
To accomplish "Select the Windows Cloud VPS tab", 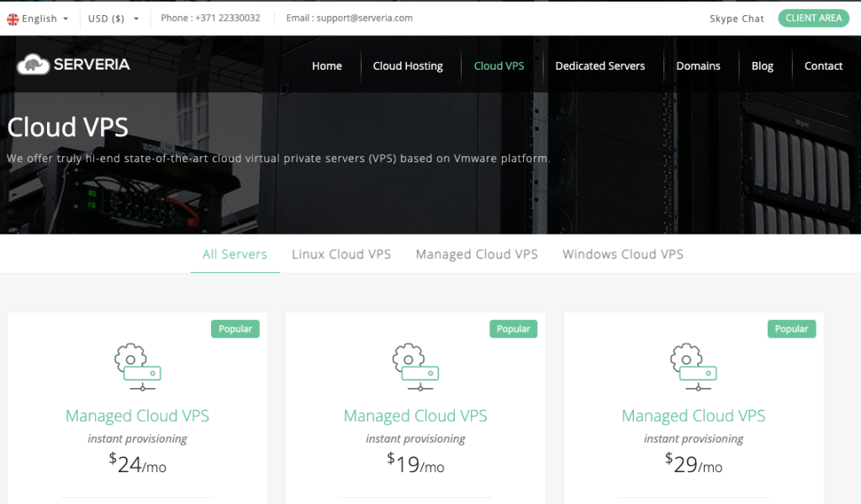I will 622,255.
